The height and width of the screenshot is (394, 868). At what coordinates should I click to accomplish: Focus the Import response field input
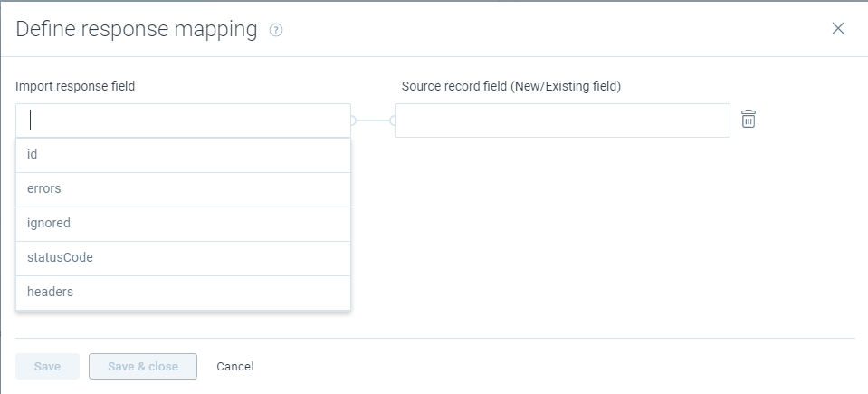point(183,120)
